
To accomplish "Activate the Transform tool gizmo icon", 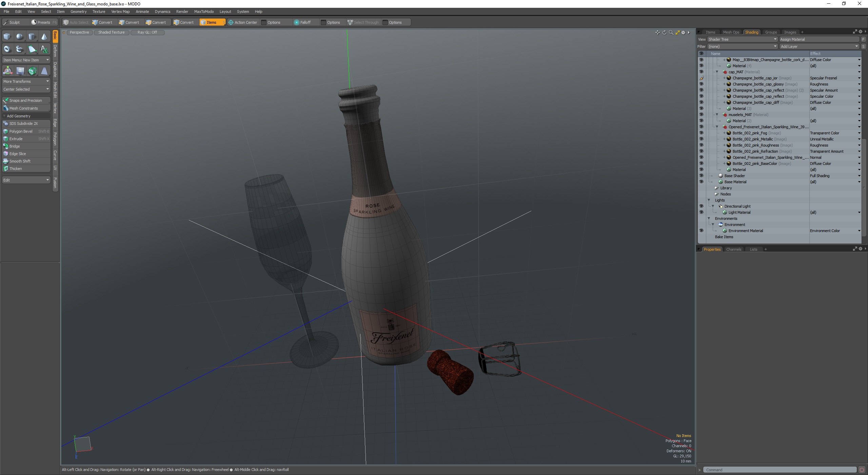I will pyautogui.click(x=7, y=71).
